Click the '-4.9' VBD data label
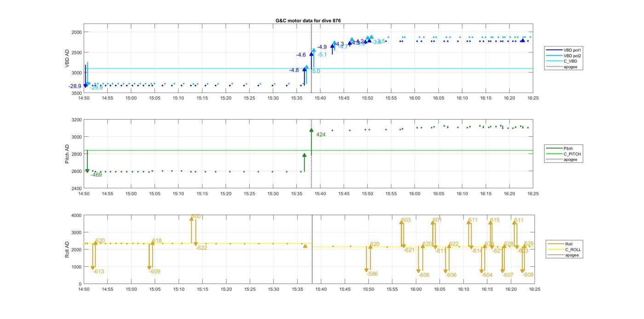This screenshot has width=644, height=319. click(322, 47)
